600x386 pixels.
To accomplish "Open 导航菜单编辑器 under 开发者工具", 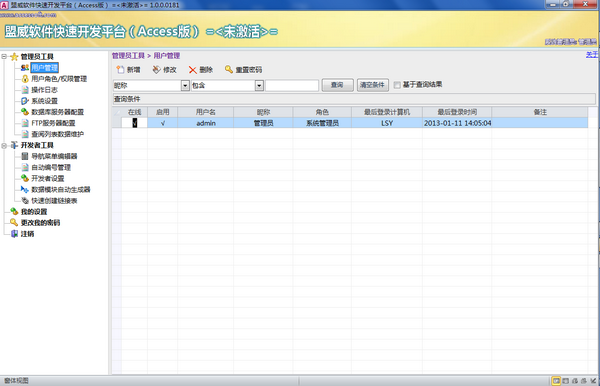I will tap(54, 156).
